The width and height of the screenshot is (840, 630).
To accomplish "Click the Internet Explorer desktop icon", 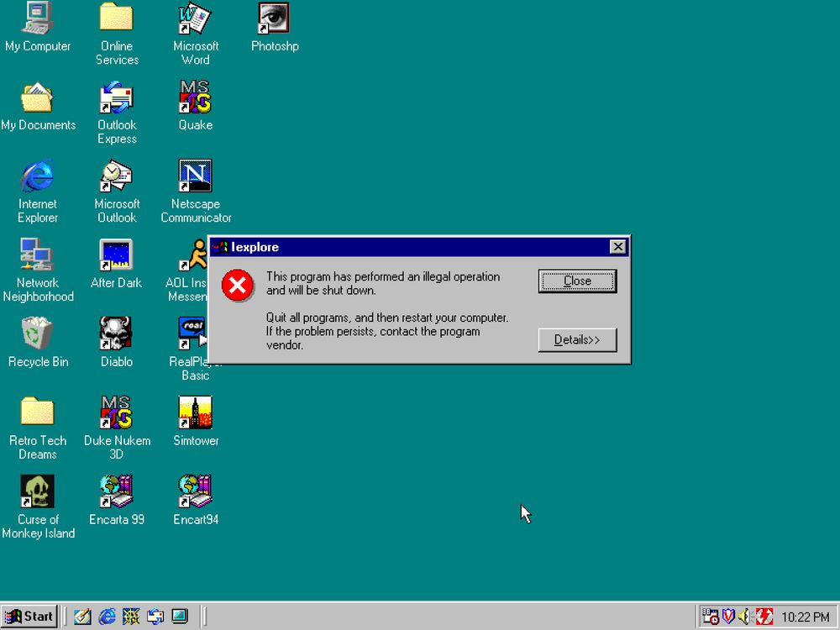I will (38, 192).
